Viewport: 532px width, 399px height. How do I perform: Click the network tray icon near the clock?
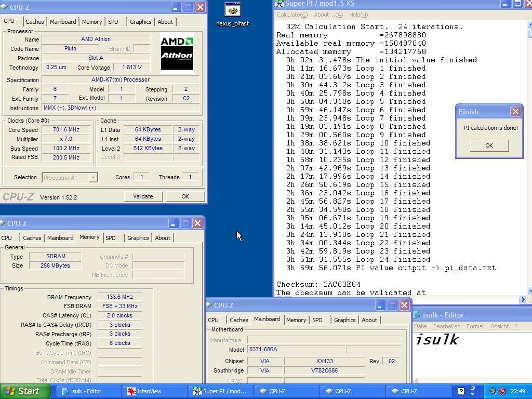493,391
